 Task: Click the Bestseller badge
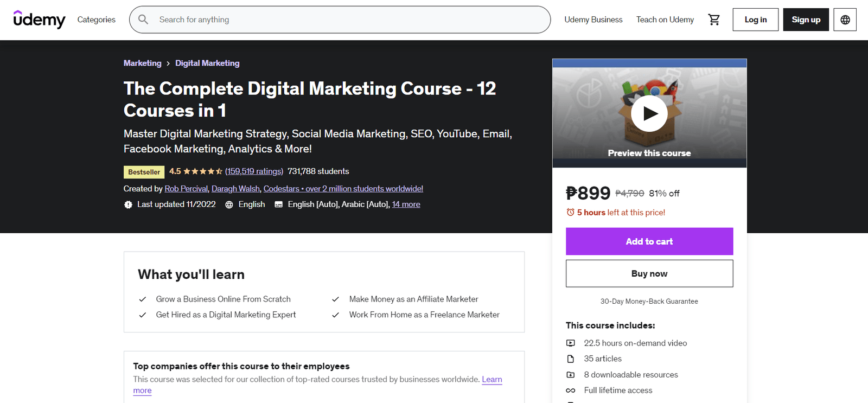click(144, 171)
